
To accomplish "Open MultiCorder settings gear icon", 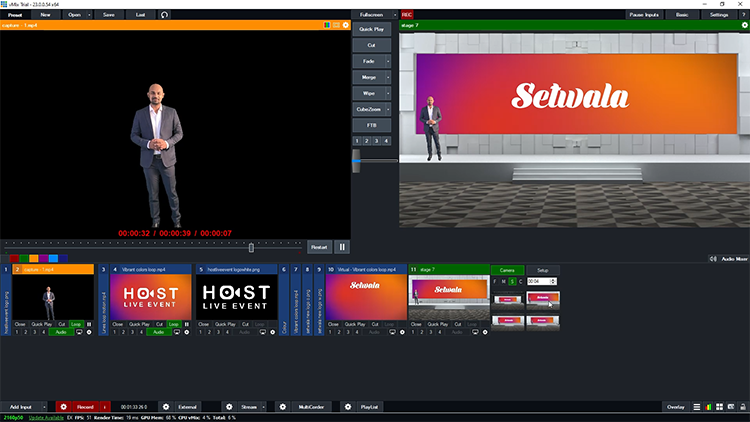I will (282, 407).
